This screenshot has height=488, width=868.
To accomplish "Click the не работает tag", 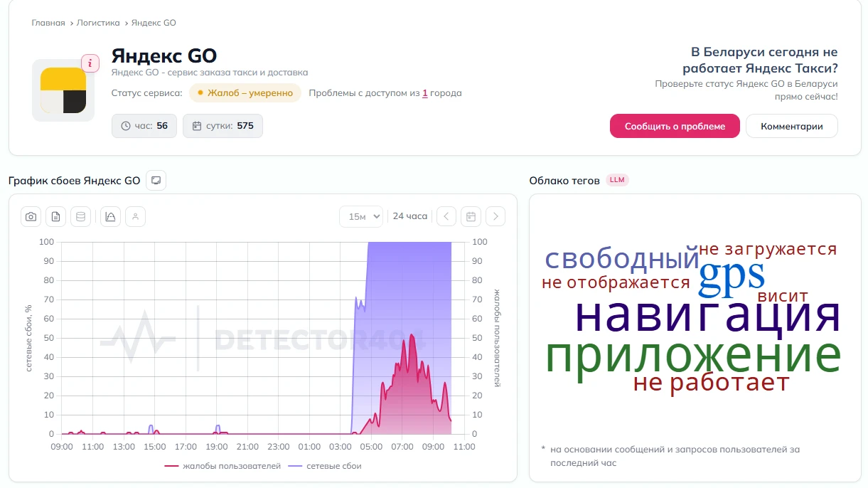I will tap(712, 383).
